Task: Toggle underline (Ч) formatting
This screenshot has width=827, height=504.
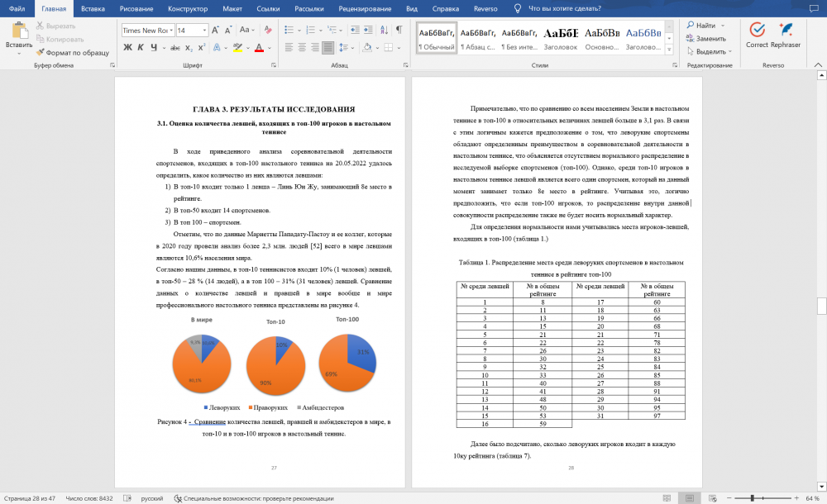Action: tap(154, 47)
